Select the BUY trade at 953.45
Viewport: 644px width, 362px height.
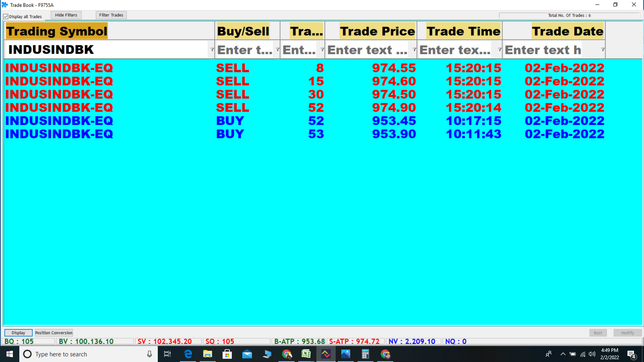coord(305,121)
